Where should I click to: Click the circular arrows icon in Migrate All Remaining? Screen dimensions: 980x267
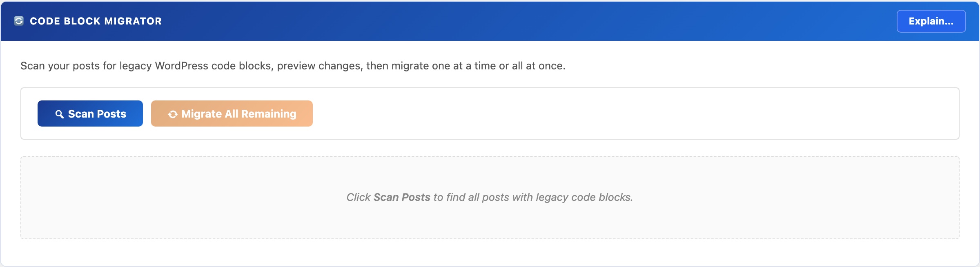[172, 114]
